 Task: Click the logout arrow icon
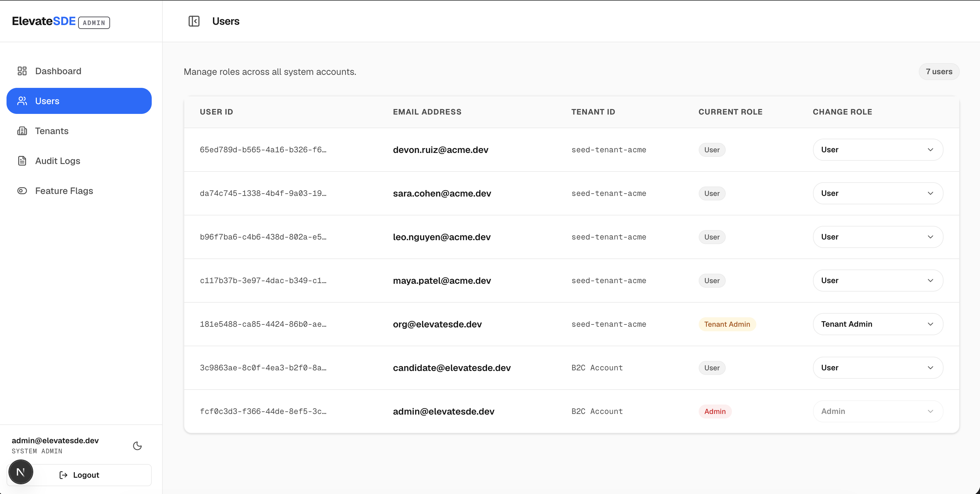coord(63,475)
